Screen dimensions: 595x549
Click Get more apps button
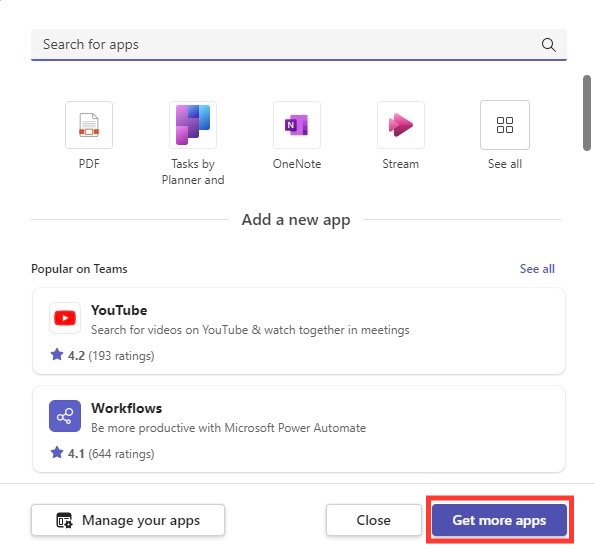click(x=499, y=520)
